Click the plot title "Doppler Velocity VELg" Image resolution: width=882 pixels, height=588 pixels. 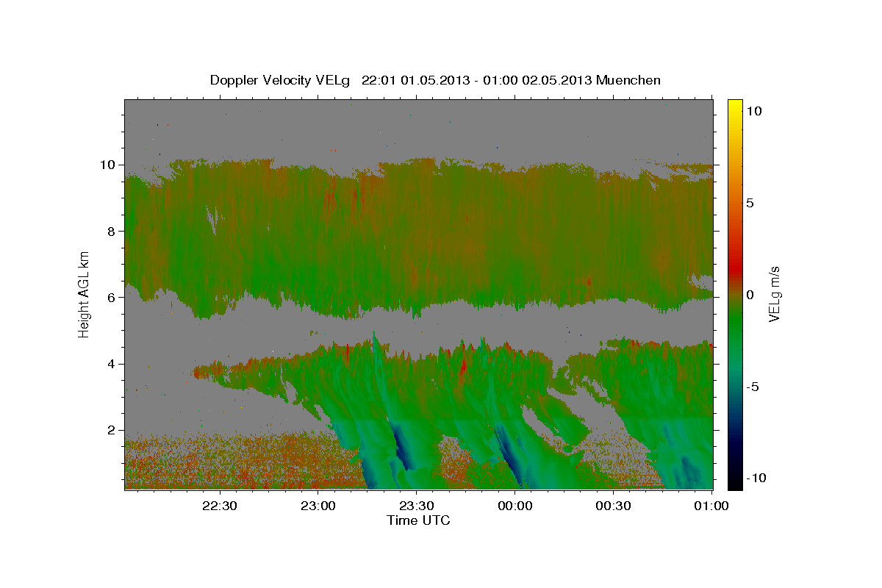(x=281, y=80)
